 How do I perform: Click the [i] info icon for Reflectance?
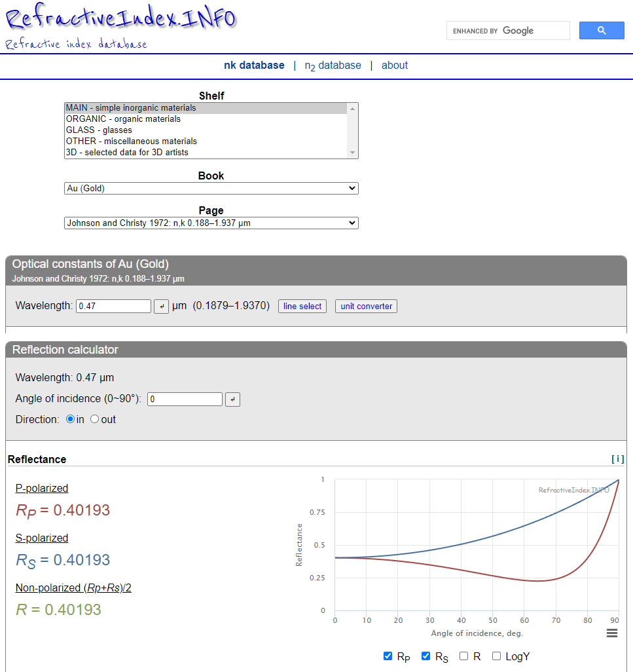(x=617, y=459)
